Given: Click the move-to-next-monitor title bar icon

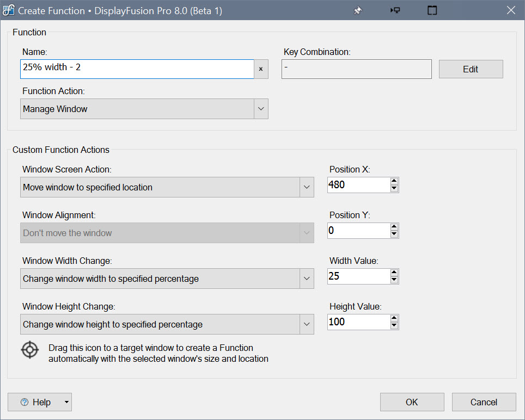Looking at the screenshot, I should 395,11.
